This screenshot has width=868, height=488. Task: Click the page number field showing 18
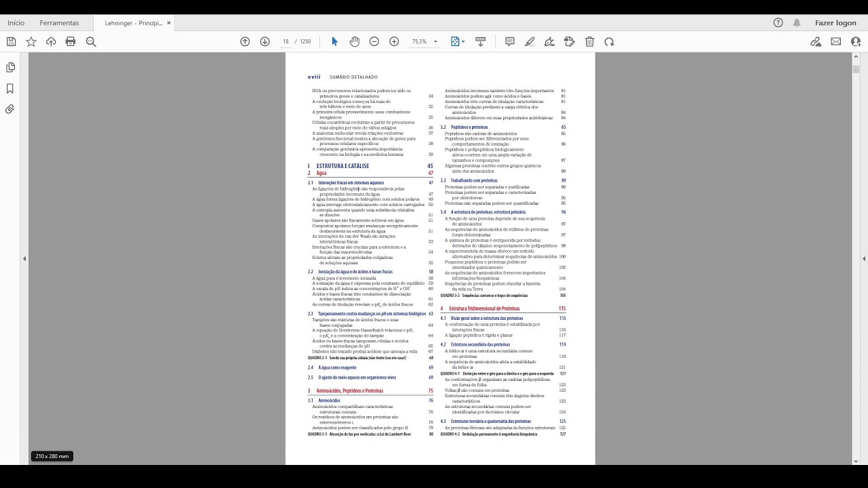tap(285, 41)
